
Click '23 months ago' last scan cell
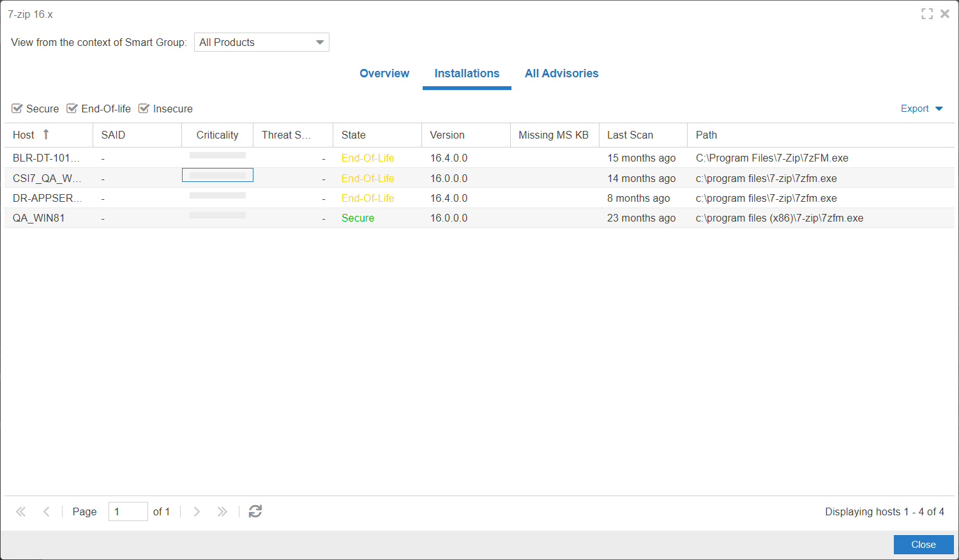click(641, 218)
